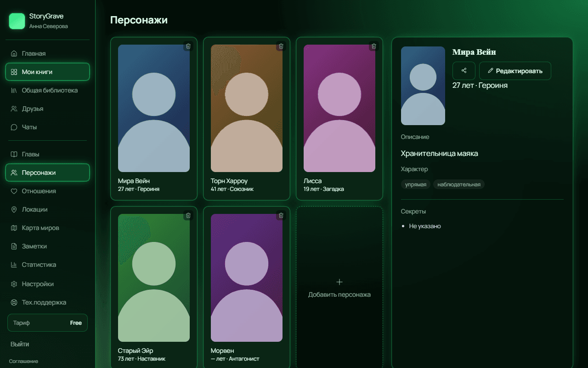Delete the Торн Харроу character card

click(x=281, y=46)
